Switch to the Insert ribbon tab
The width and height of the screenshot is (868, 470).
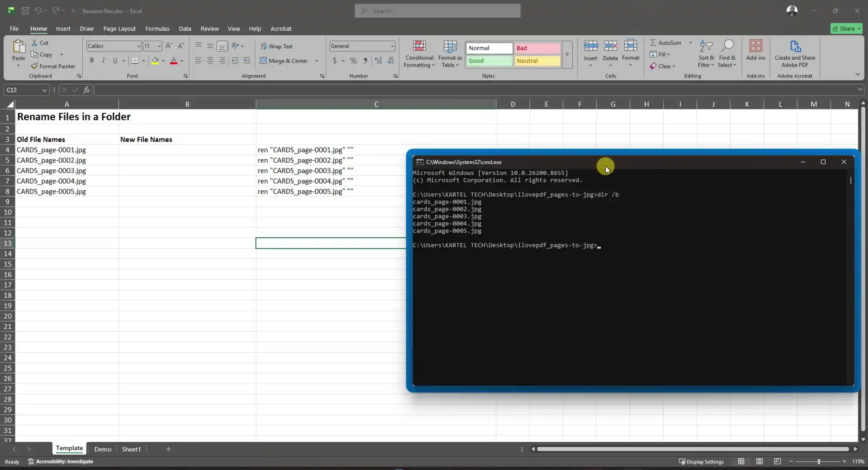(x=63, y=29)
